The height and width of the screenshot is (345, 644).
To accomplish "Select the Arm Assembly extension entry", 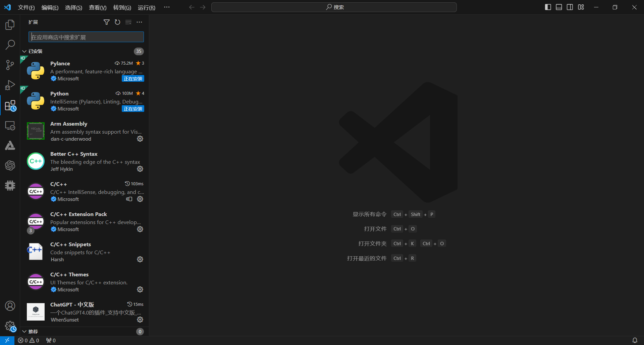I will pos(85,131).
